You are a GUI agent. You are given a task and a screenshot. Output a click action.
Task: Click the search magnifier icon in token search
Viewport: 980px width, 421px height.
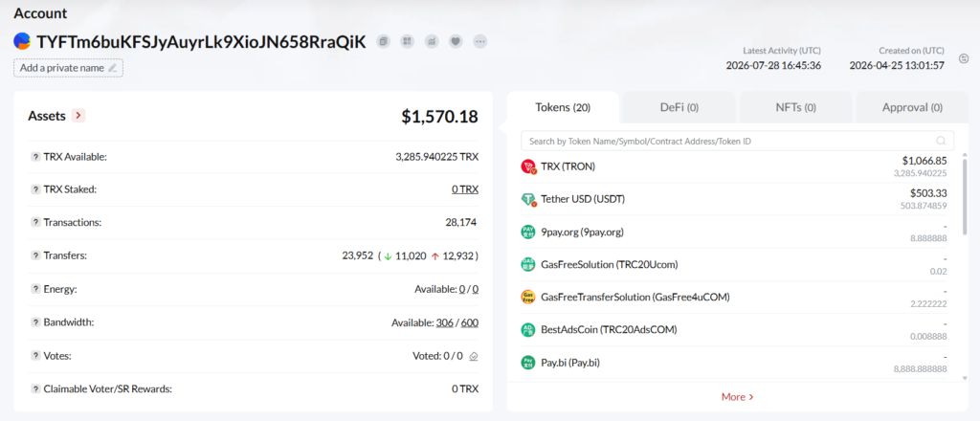942,142
